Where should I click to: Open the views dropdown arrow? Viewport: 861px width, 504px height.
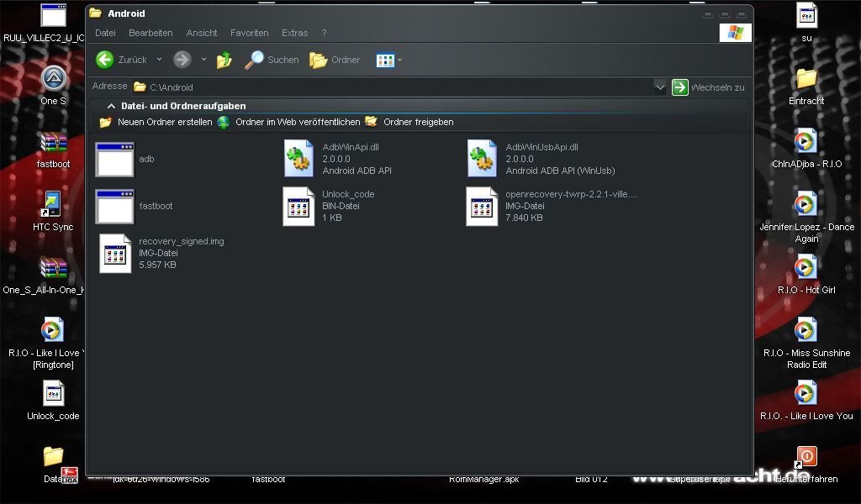coord(399,60)
